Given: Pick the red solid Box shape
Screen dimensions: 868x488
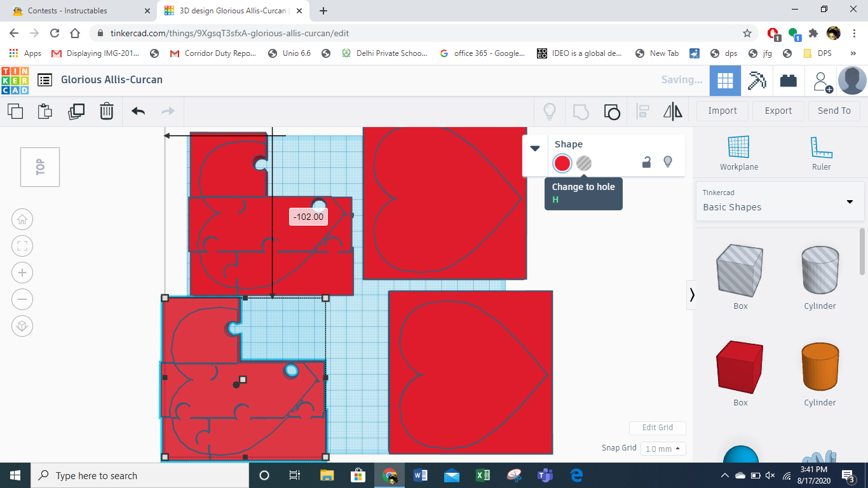Looking at the screenshot, I should (x=740, y=367).
